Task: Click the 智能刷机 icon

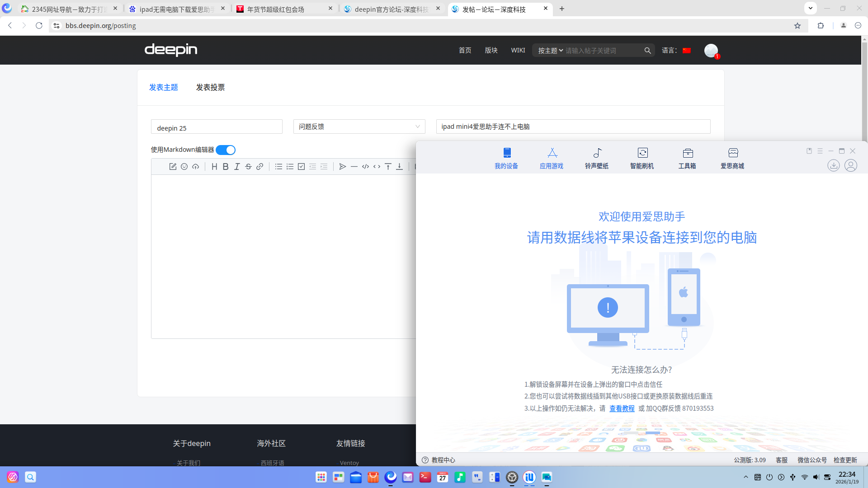Action: [642, 157]
